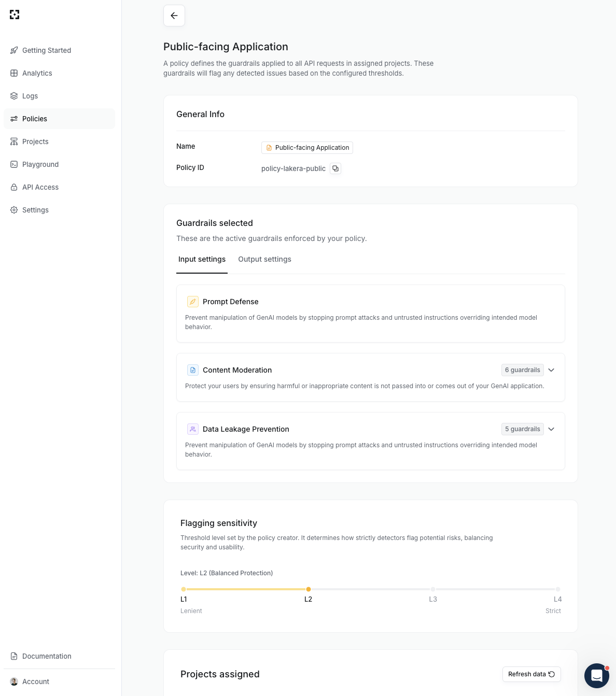Click the 6 guardrails badge
The image size is (616, 696).
tap(522, 370)
